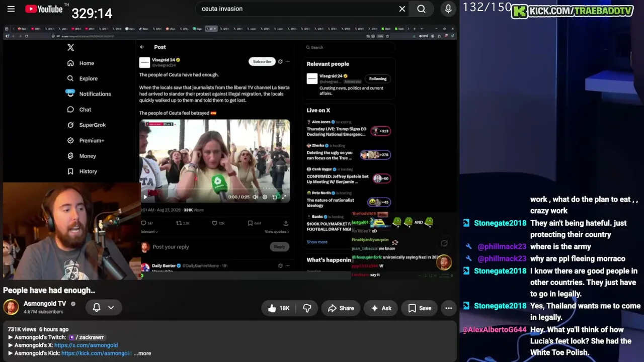View quotes of the post
Image resolution: width=644 pixels, height=362 pixels.
click(277, 232)
